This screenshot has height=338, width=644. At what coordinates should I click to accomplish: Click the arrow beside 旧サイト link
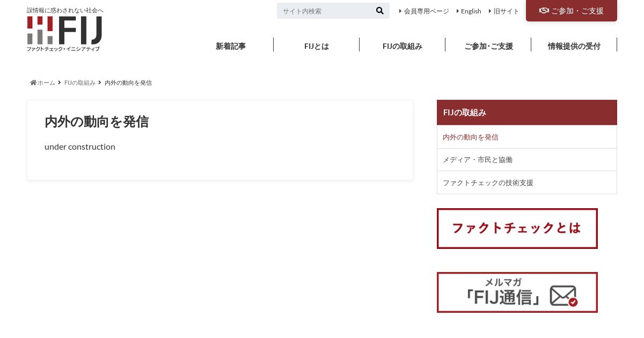point(490,11)
